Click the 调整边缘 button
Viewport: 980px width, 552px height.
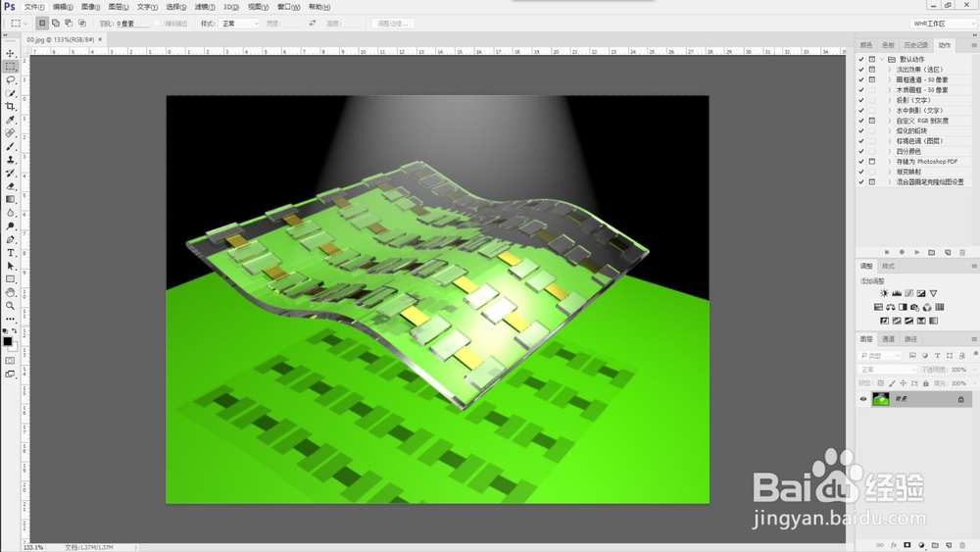tap(393, 24)
